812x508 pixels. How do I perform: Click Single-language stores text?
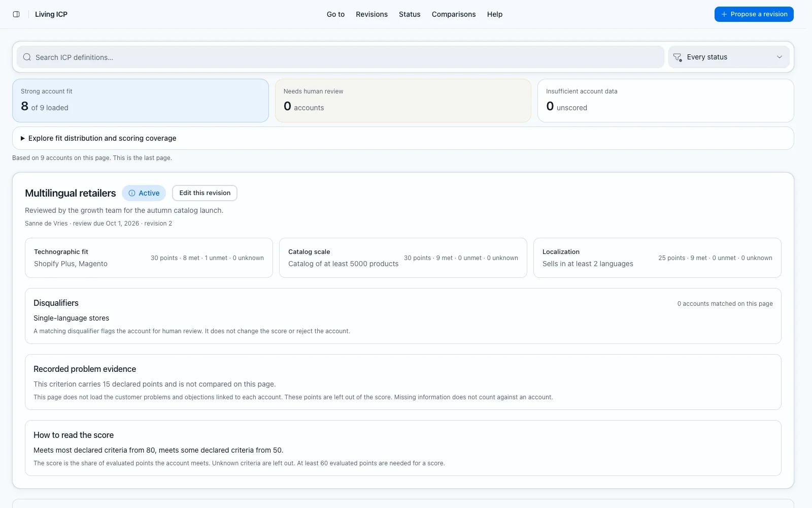tap(72, 318)
